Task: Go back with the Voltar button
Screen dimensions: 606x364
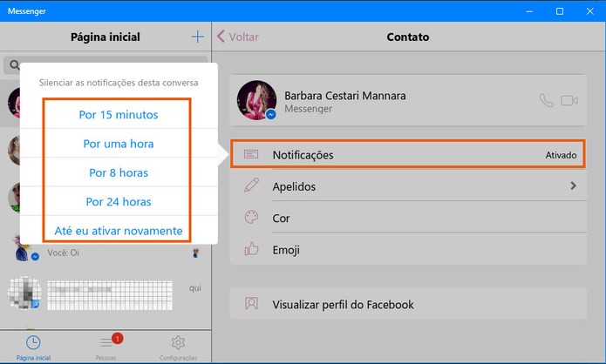Action: pyautogui.click(x=238, y=37)
